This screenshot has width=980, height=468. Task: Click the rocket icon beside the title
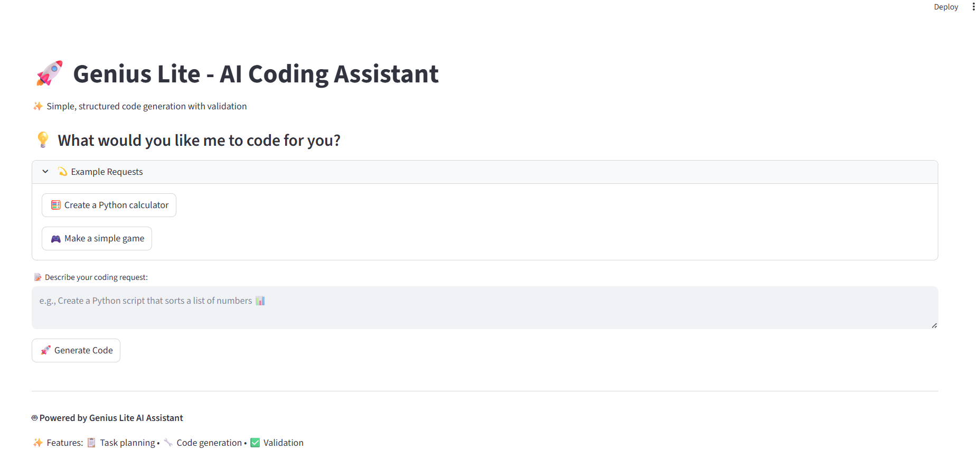pos(50,73)
